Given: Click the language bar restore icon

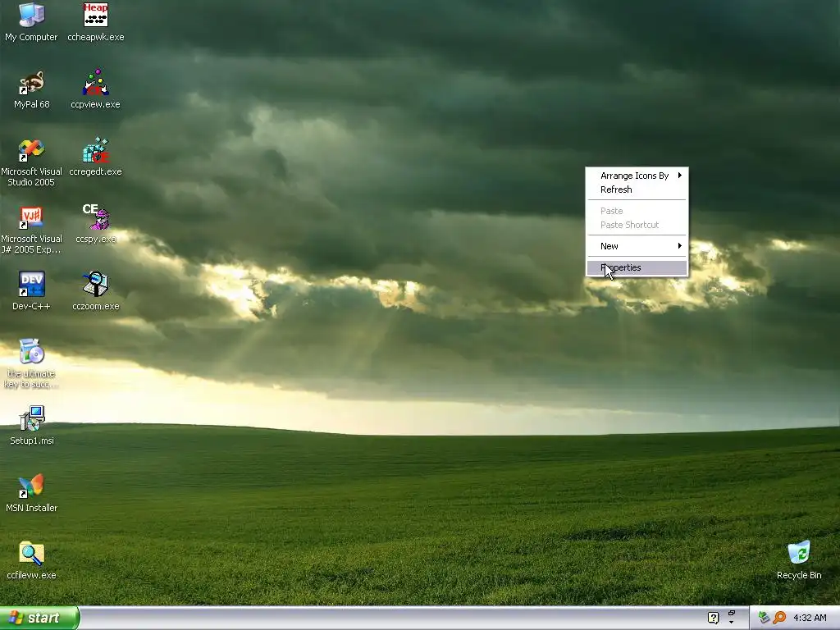Looking at the screenshot, I should 732,613.
